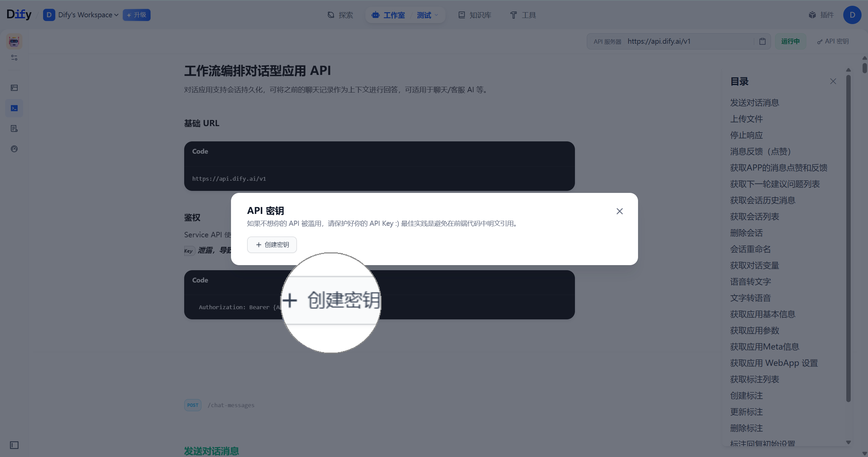This screenshot has height=457, width=868.
Task: Open the orchestrate settings sidebar icon
Action: tap(14, 58)
